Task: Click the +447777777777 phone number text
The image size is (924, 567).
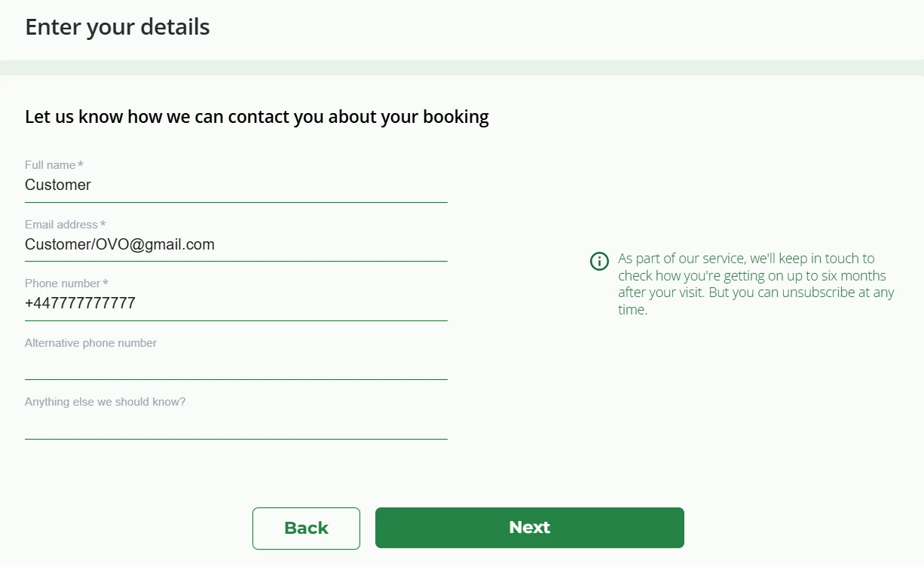Action: pyautogui.click(x=80, y=304)
